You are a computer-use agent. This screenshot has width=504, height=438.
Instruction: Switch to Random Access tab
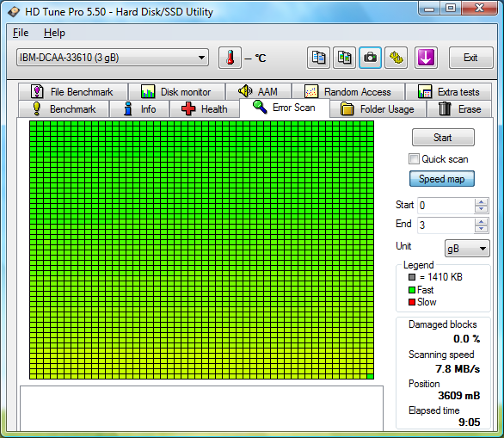click(348, 92)
